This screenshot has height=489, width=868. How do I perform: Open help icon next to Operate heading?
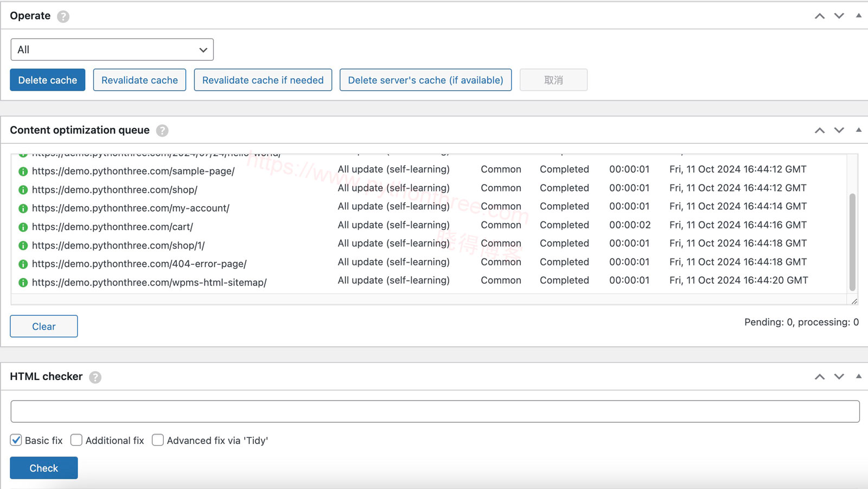pos(63,16)
